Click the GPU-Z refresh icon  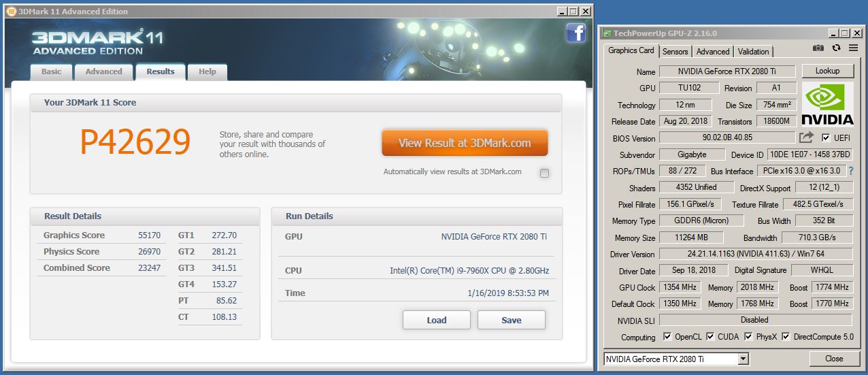(836, 48)
